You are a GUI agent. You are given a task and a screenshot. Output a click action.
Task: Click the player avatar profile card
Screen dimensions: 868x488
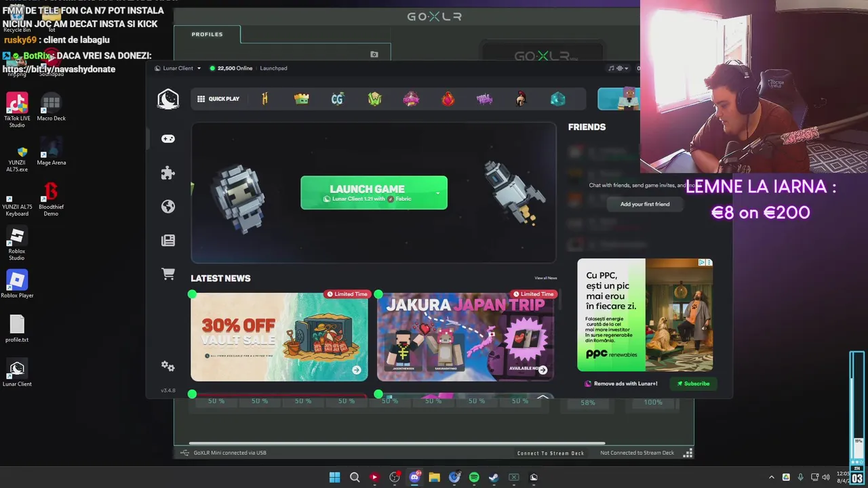[618, 99]
